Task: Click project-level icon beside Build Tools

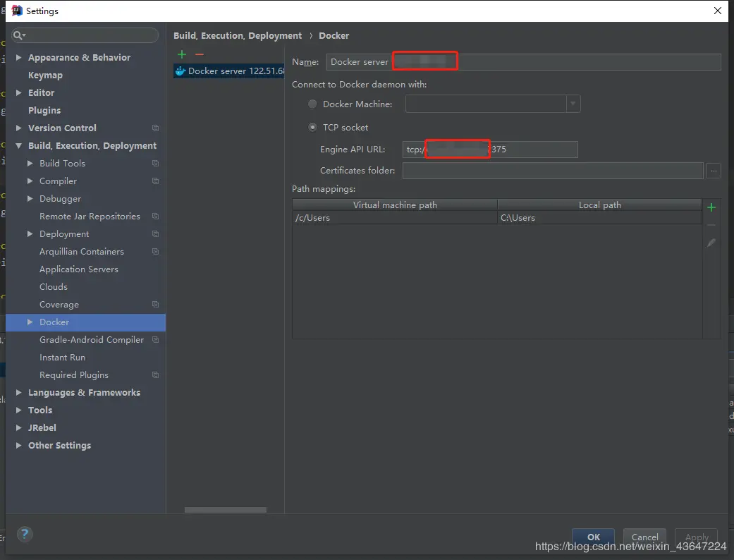Action: click(x=155, y=164)
